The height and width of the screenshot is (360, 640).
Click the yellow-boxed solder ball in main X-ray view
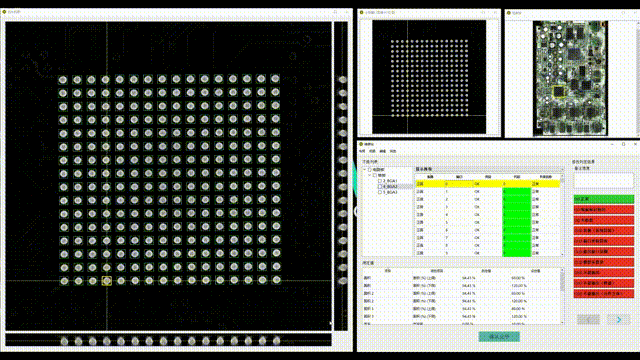coord(107,281)
